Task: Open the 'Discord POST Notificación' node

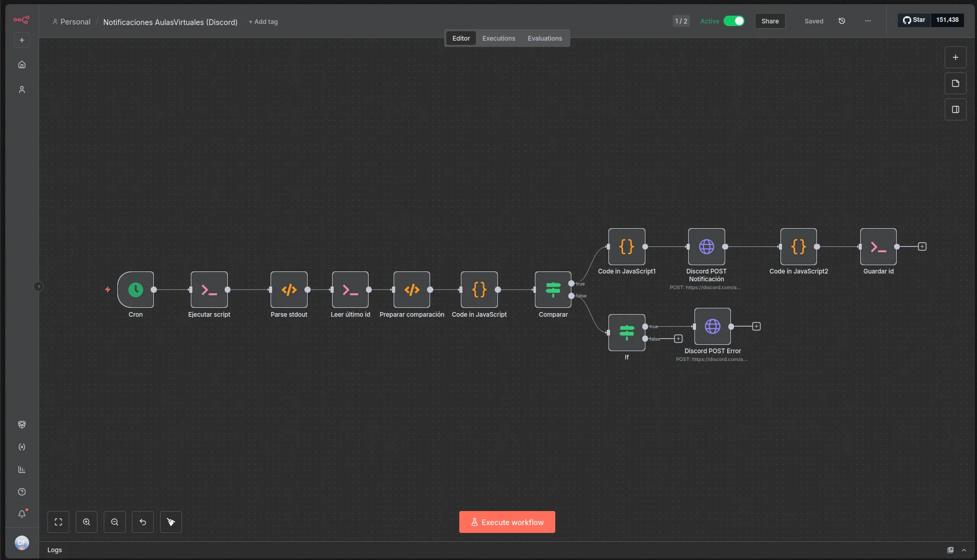Action: pyautogui.click(x=706, y=247)
